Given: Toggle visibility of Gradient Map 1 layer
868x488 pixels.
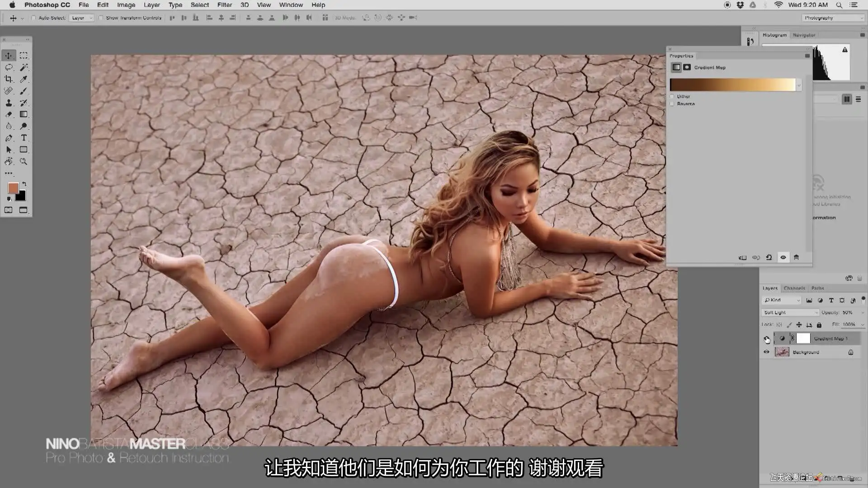Looking at the screenshot, I should click(766, 338).
